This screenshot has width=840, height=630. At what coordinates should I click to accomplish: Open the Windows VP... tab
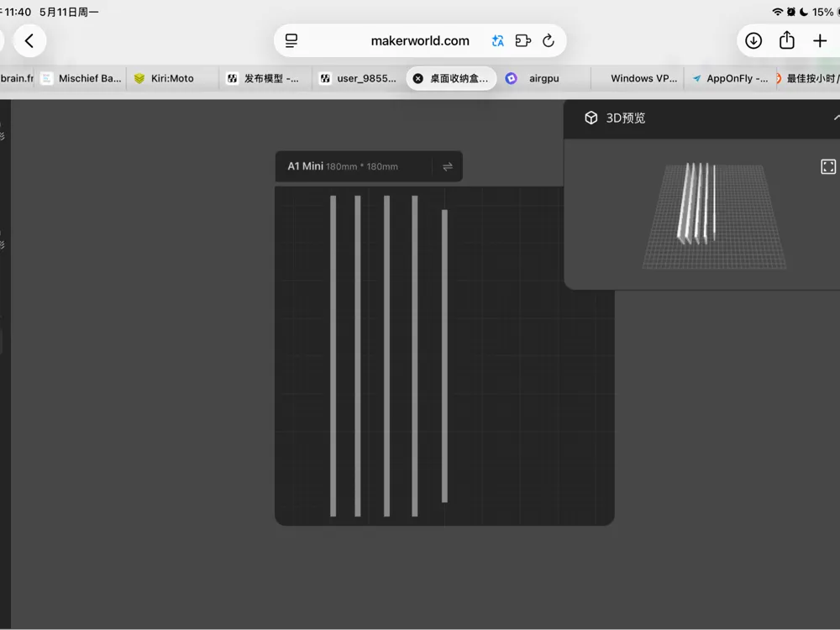pyautogui.click(x=638, y=78)
